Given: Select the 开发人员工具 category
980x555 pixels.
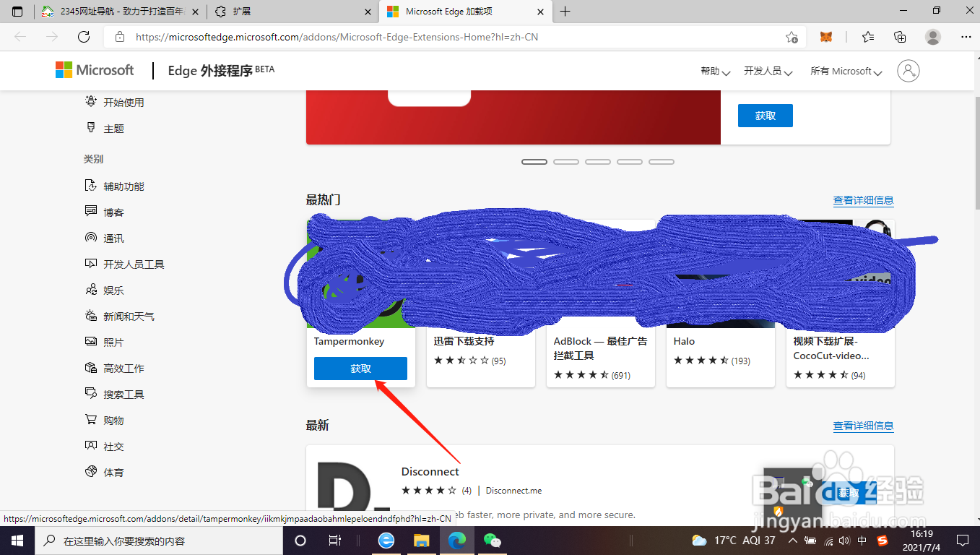Looking at the screenshot, I should [x=125, y=264].
